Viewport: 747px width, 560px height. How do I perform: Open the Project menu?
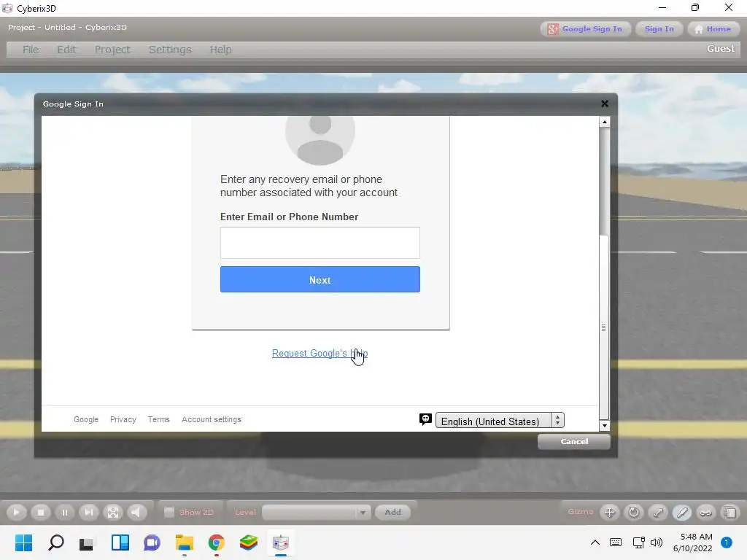112,50
